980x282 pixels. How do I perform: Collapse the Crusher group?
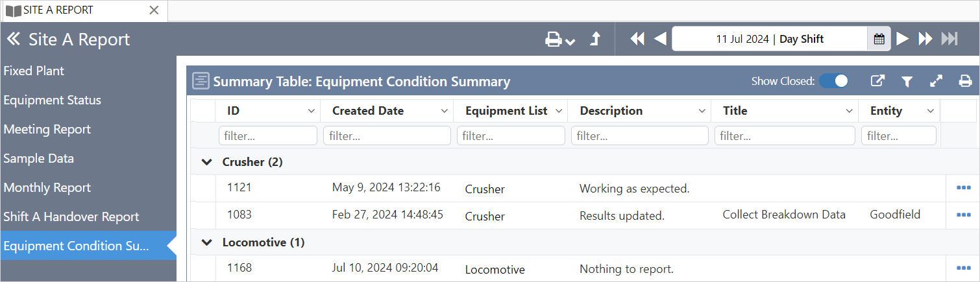(207, 162)
